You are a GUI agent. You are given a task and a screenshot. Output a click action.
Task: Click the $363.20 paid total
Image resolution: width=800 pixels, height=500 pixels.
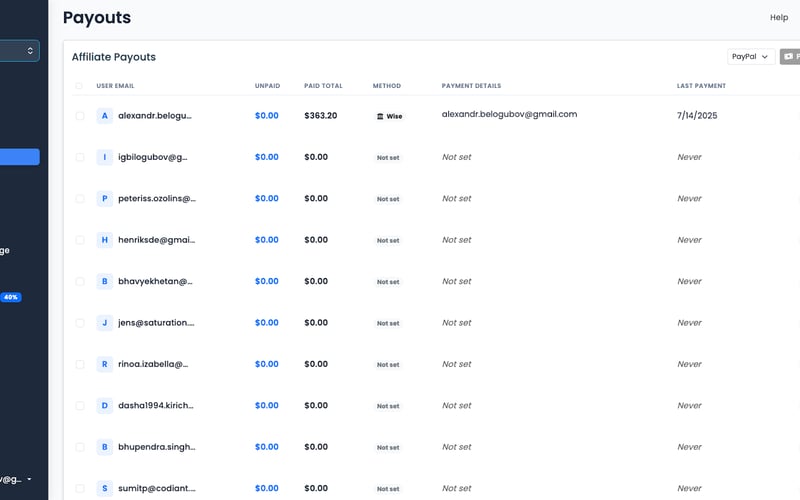point(320,116)
